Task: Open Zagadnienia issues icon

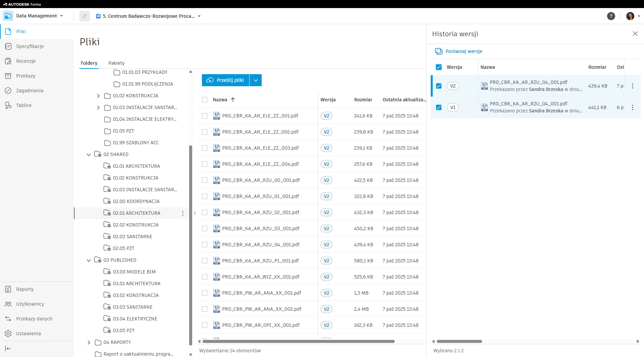Action: (x=8, y=91)
